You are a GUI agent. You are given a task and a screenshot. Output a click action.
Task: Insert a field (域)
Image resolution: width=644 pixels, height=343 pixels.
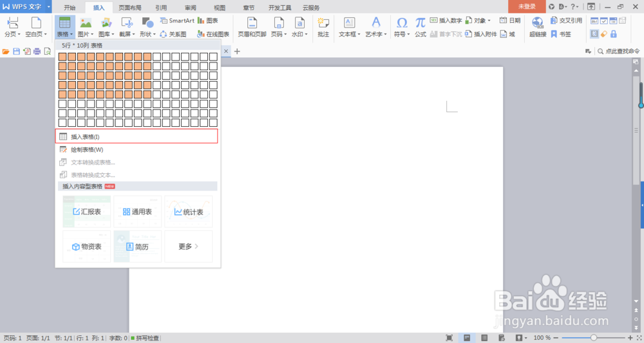click(x=507, y=34)
